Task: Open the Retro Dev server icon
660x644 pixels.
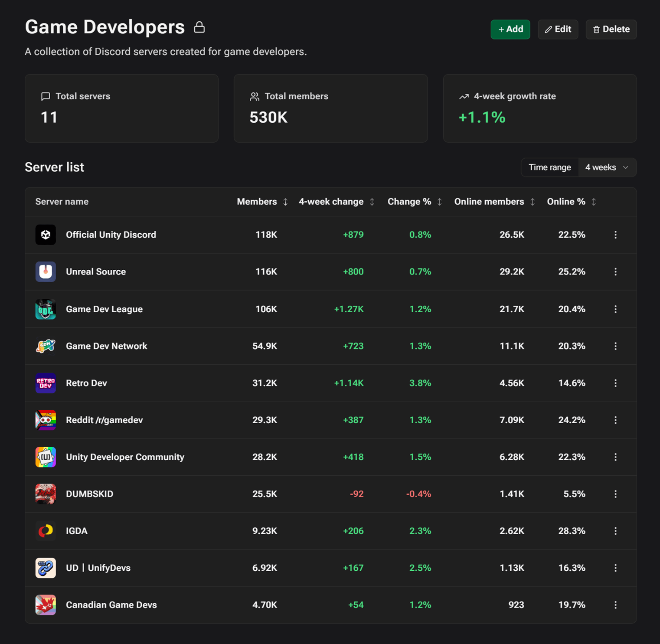Action: click(x=46, y=383)
